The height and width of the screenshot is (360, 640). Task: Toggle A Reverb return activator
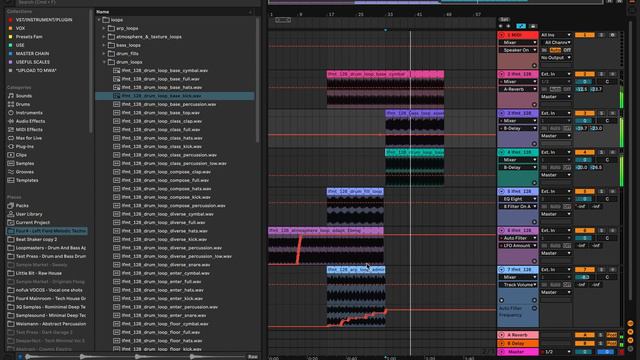[584, 335]
